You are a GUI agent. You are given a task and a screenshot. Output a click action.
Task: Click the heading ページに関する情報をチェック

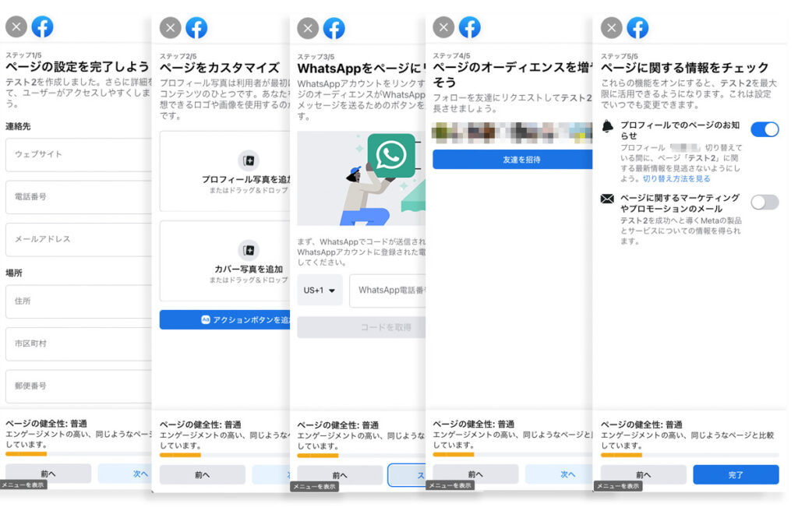click(685, 68)
